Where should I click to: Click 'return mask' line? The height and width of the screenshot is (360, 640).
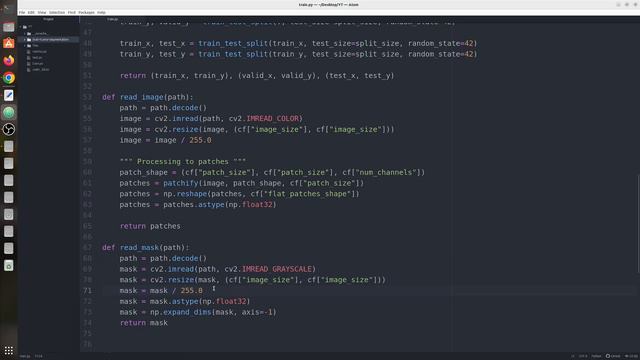144,323
